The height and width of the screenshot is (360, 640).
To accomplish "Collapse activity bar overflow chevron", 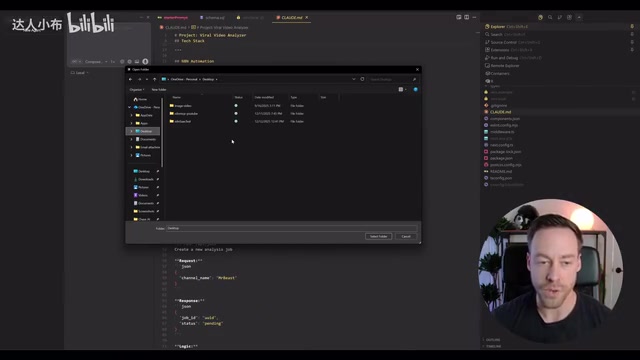I will coord(579,17).
